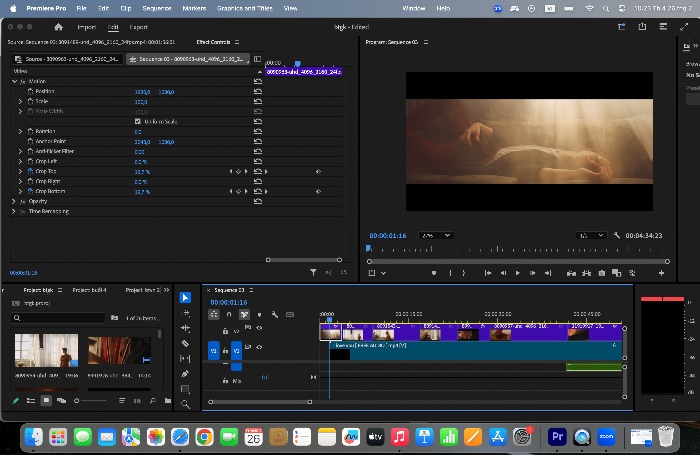The height and width of the screenshot is (455, 700).
Task: Select the Pen tool
Action: (185, 374)
